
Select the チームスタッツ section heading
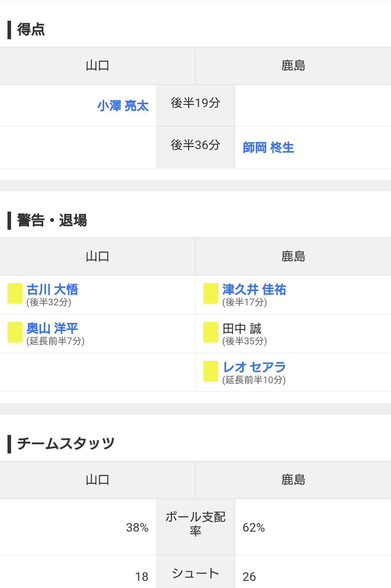[x=66, y=443]
